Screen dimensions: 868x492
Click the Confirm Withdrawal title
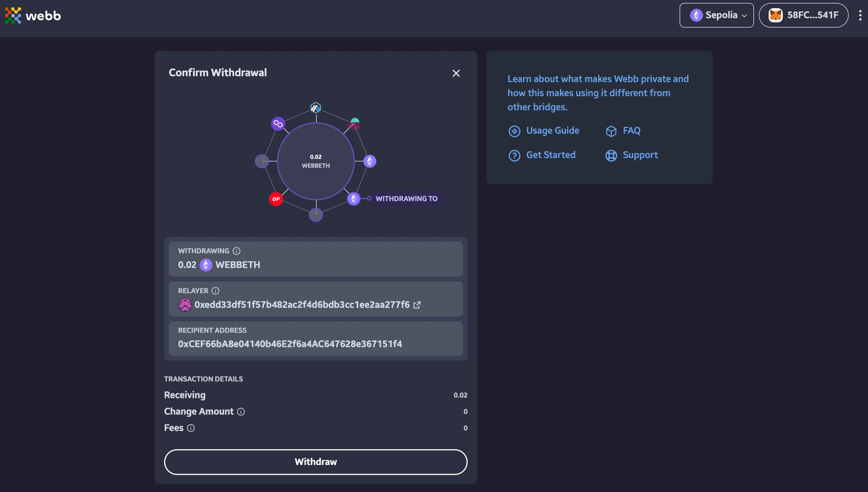(218, 73)
